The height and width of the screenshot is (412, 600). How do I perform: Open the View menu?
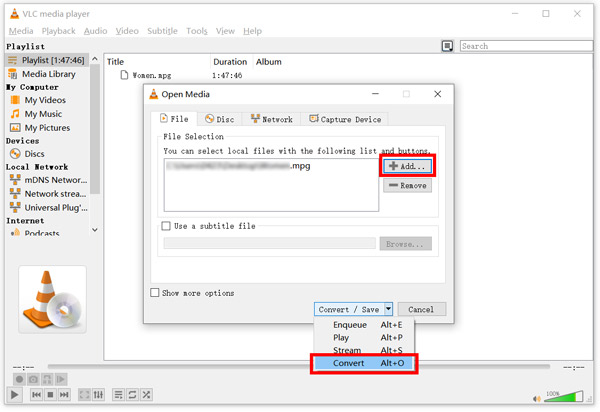(x=225, y=31)
